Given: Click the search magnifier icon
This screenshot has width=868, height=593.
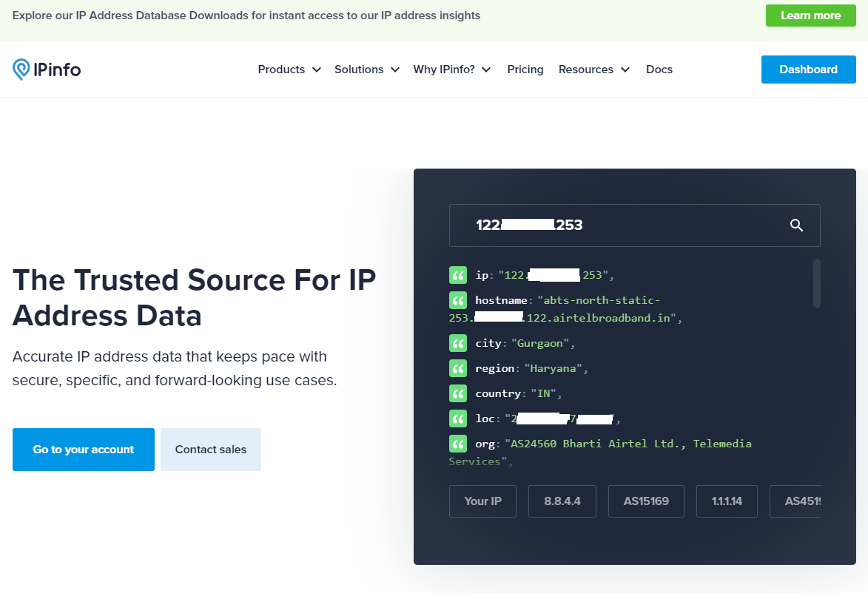Looking at the screenshot, I should (796, 225).
